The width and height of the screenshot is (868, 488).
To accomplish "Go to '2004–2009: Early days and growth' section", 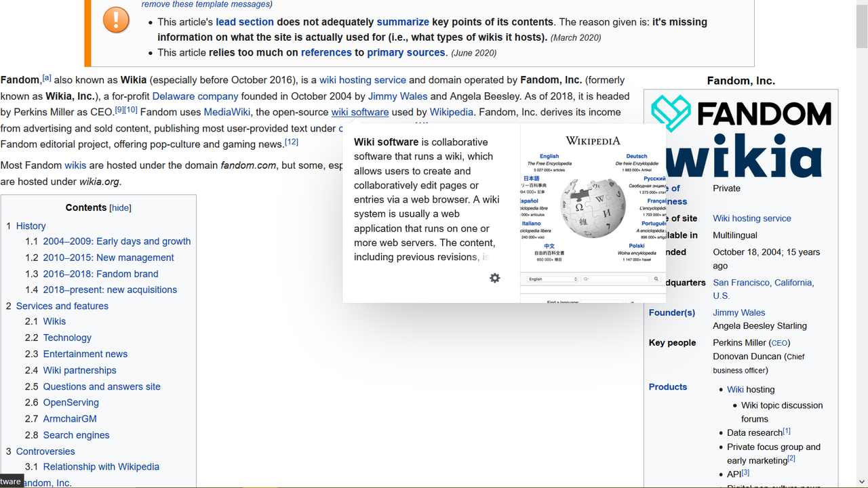I will click(x=117, y=241).
